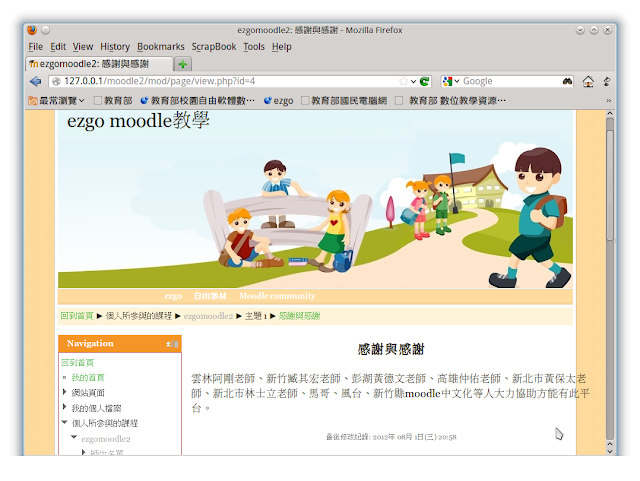Screen dimensions: 640x481
Task: Open the address bar history dropdown arrow
Action: pos(413,81)
